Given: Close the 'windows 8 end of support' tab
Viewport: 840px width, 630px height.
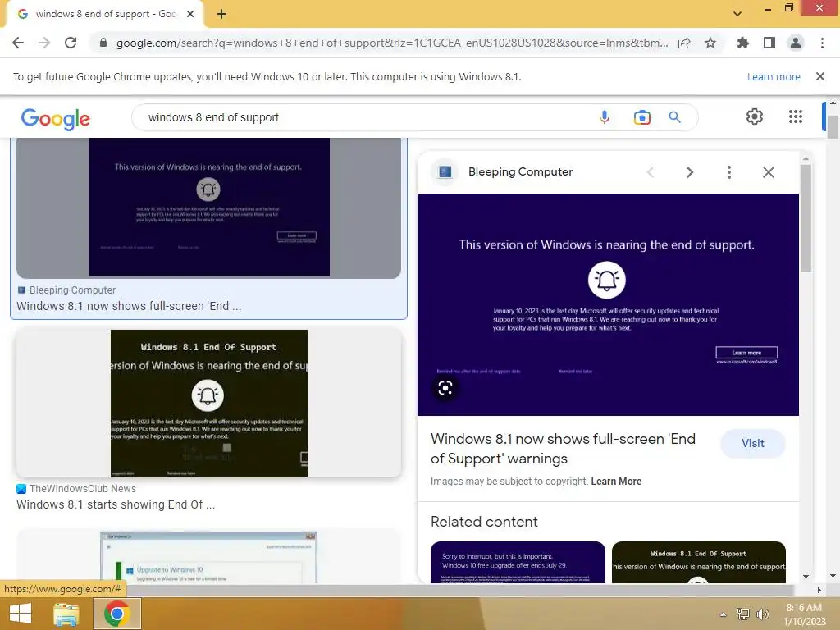Looking at the screenshot, I should click(x=190, y=14).
